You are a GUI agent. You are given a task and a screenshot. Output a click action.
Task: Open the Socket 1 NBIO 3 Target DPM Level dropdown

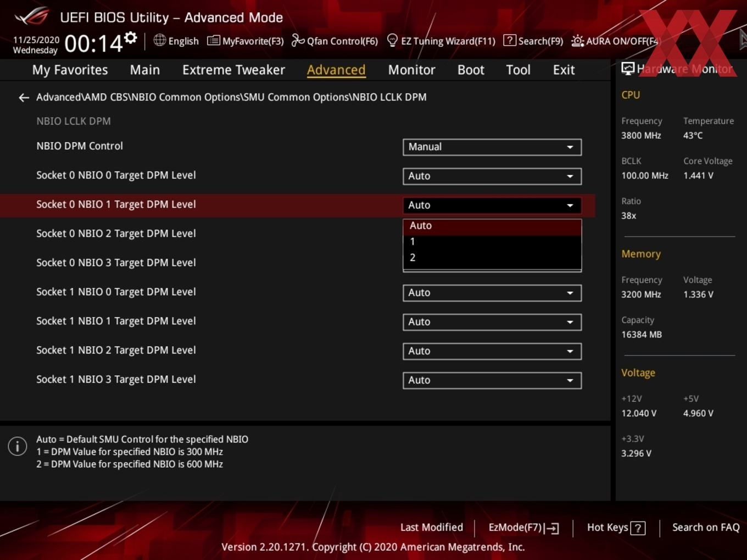(x=492, y=380)
